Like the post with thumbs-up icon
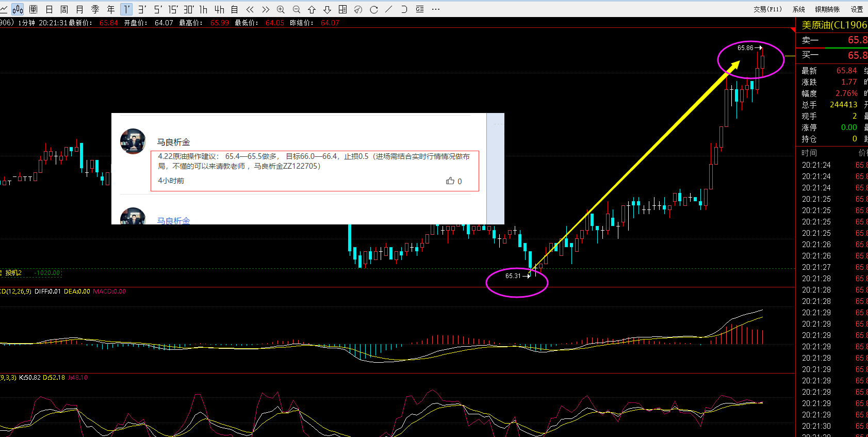Image resolution: width=868 pixels, height=437 pixels. [450, 181]
